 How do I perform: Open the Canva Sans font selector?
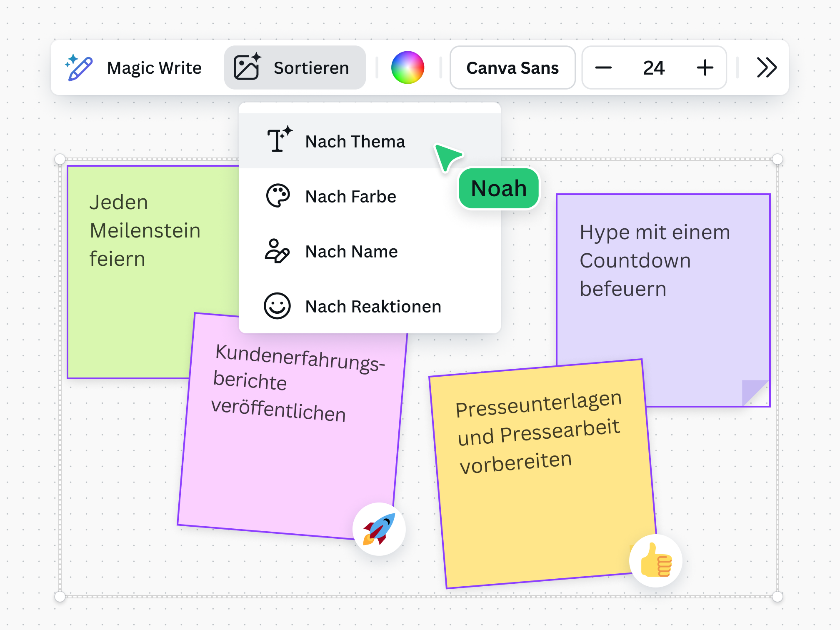pos(513,67)
